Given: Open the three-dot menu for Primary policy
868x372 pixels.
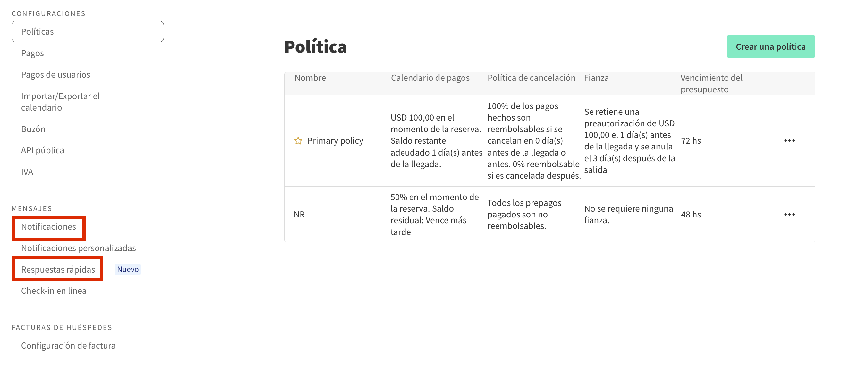Looking at the screenshot, I should 789,141.
